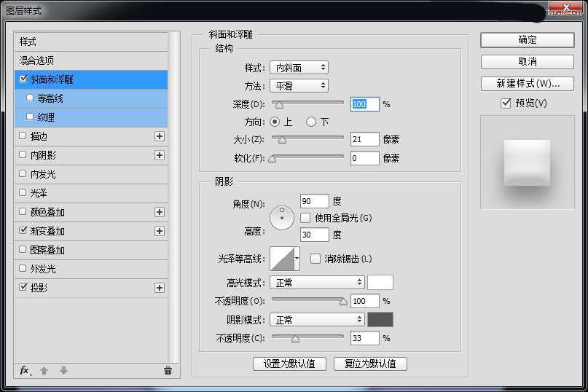588x392 pixels.
Task: Click the 确定 button
Action: point(527,40)
